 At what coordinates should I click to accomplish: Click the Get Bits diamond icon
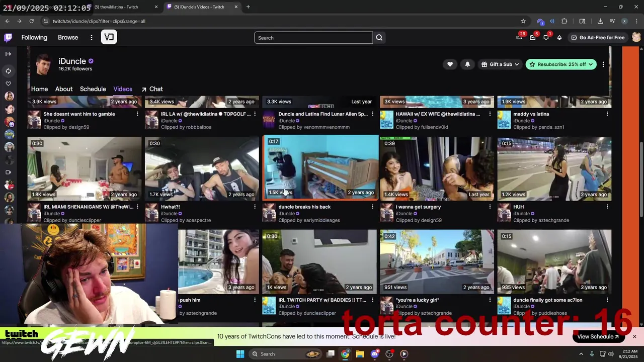(559, 37)
